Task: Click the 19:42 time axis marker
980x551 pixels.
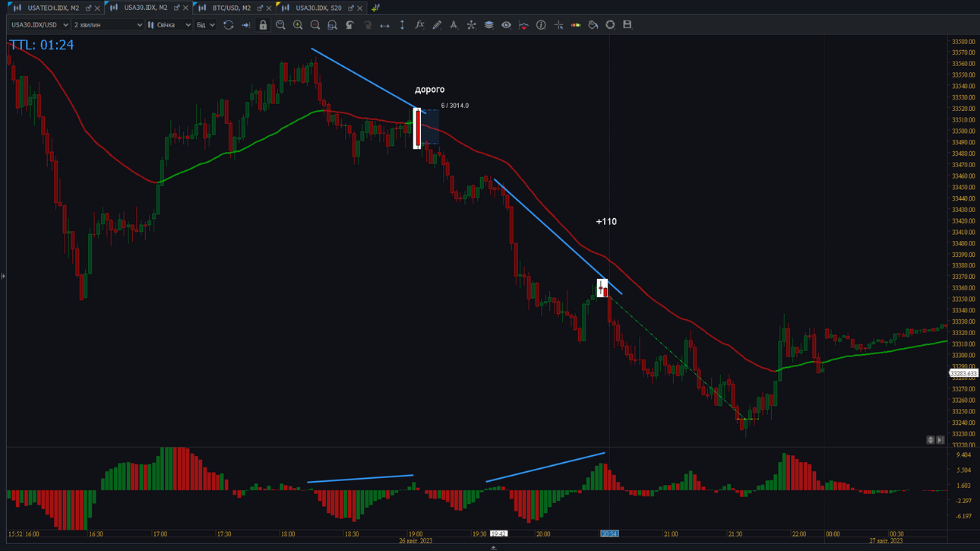Action: (x=498, y=534)
